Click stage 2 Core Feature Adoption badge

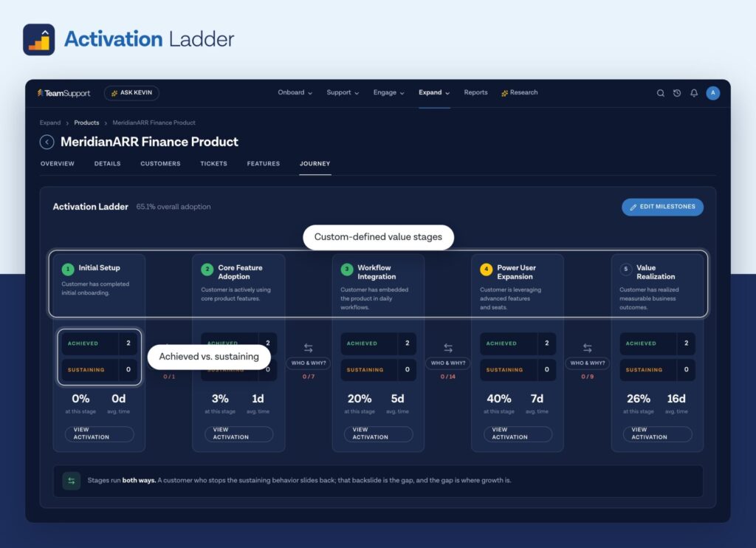[x=207, y=269]
